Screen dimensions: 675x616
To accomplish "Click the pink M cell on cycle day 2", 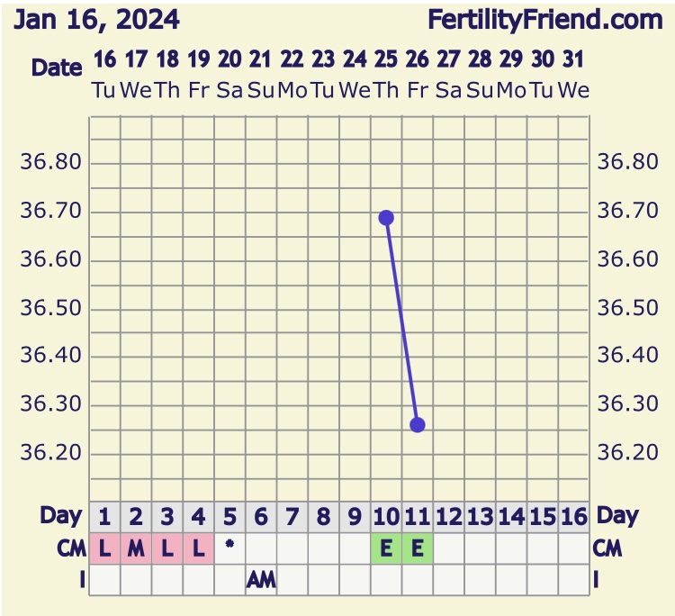I will click(136, 548).
